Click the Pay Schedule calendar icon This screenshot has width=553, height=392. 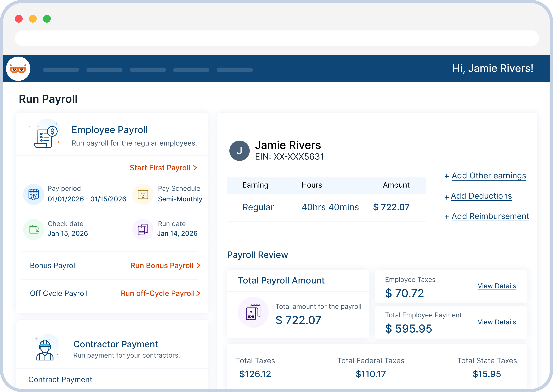(143, 194)
